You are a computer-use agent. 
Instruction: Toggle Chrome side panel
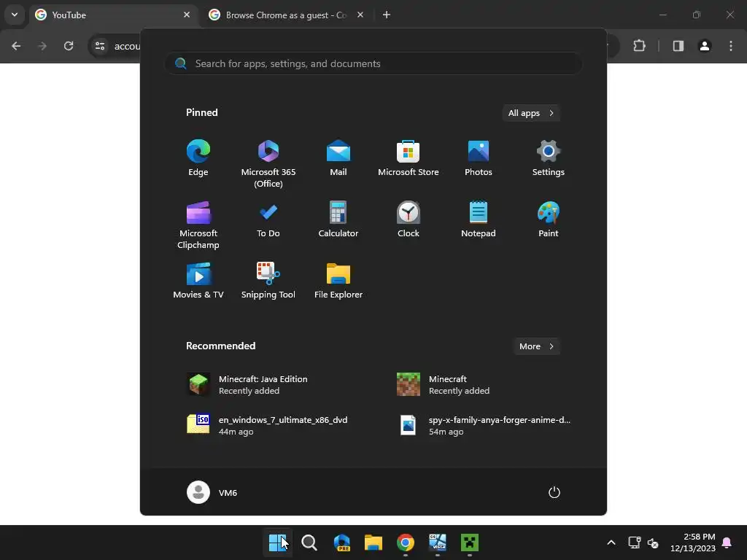[678, 46]
